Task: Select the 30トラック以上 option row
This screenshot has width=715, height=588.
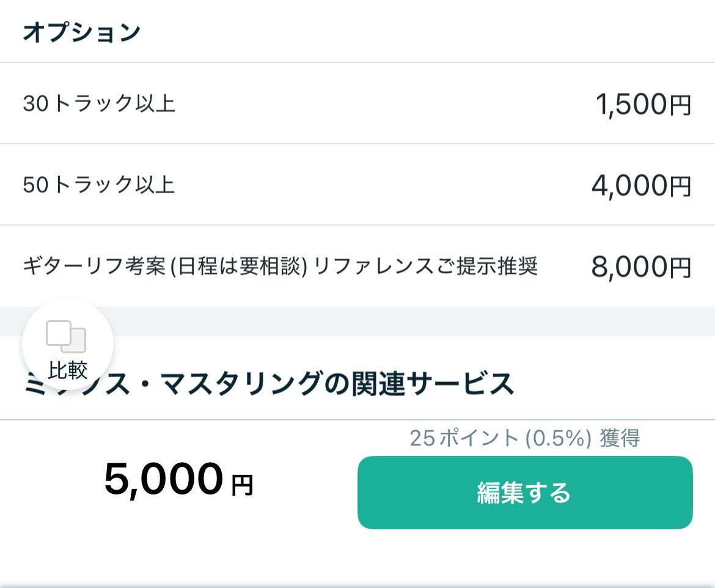Action: pos(358,103)
